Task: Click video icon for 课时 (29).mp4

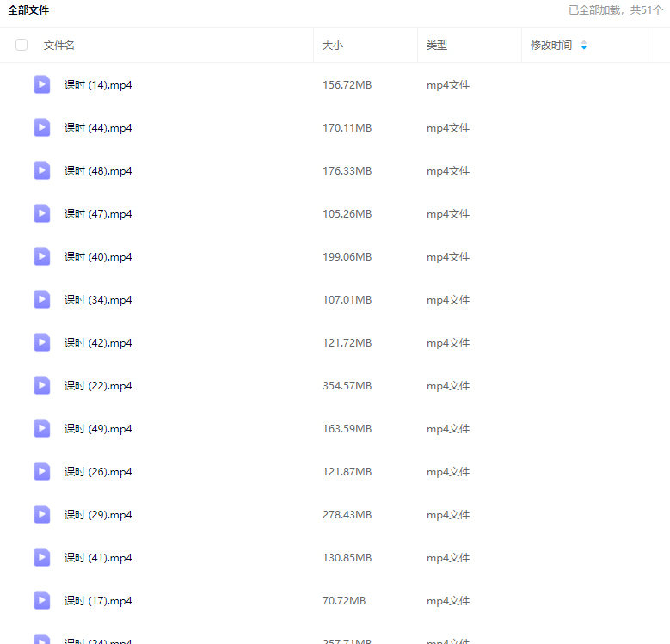Action: tap(42, 514)
